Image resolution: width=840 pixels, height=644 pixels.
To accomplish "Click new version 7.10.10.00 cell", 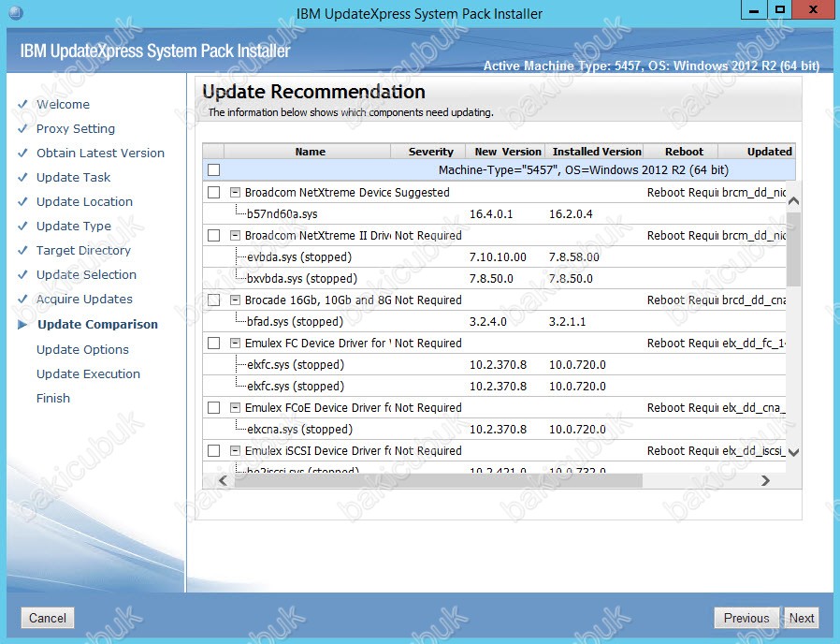I will [x=498, y=256].
